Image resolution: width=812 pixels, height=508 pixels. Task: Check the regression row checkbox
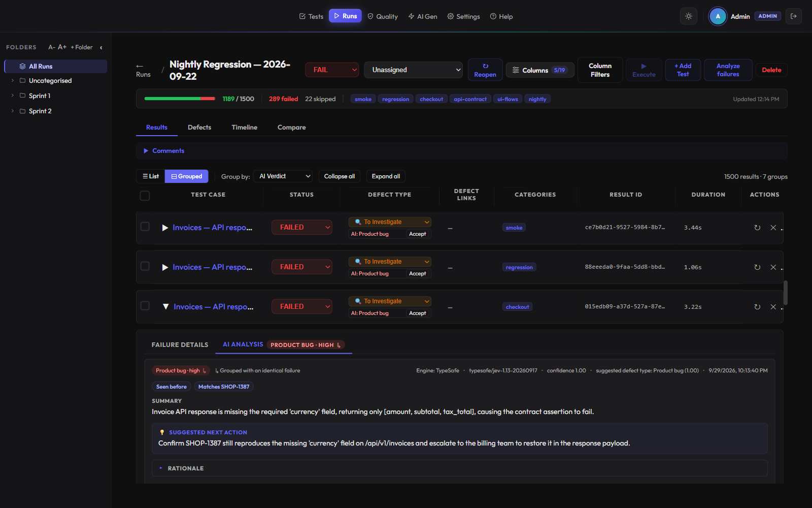(x=145, y=266)
